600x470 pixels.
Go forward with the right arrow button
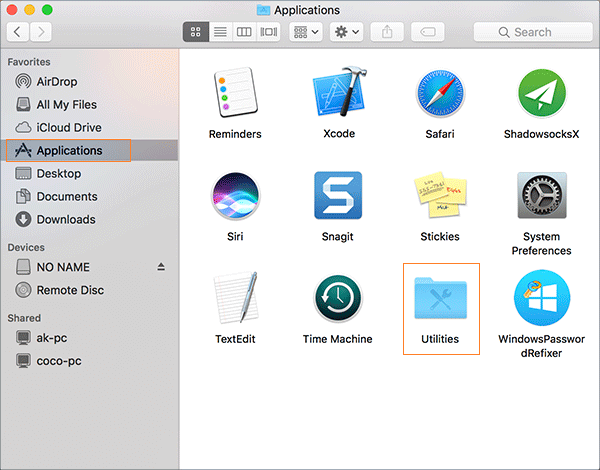(41, 32)
